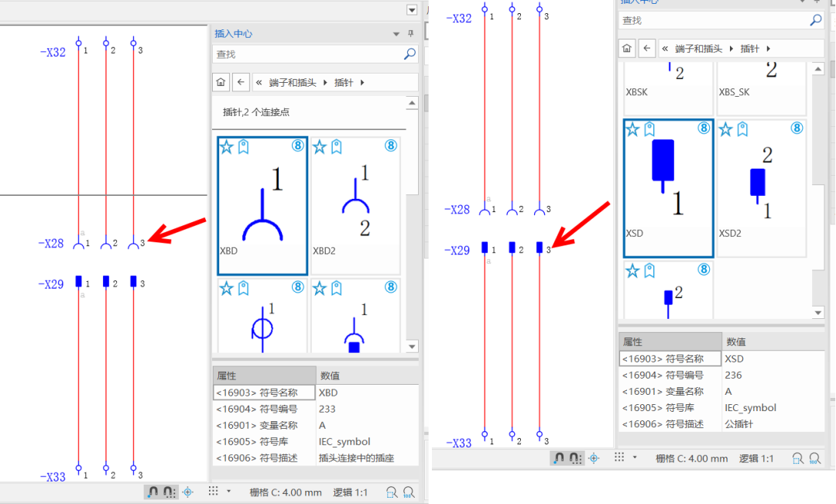The image size is (836, 504).
Task: Click the home icon in left 插入中心 panel
Action: (x=221, y=82)
